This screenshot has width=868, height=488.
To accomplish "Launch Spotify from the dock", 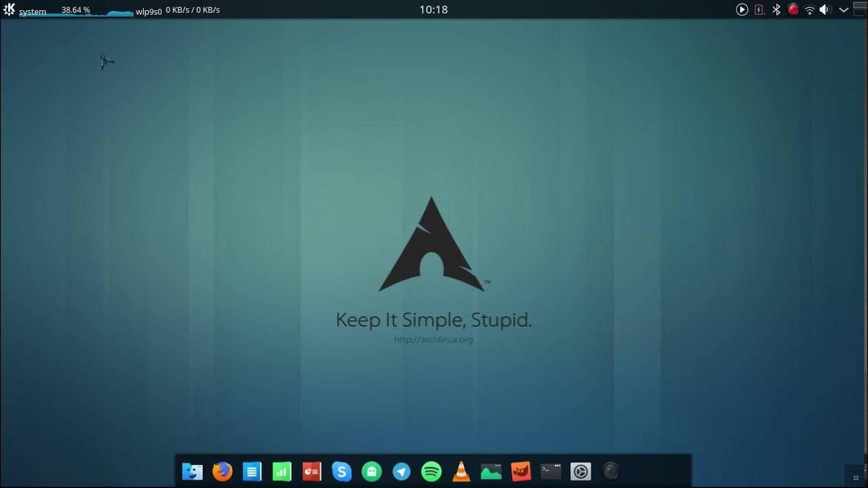I will tap(431, 471).
